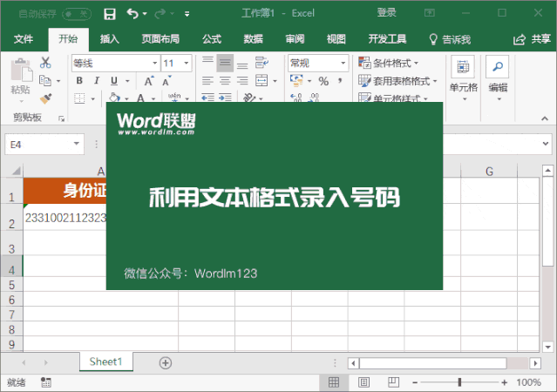Image resolution: width=557 pixels, height=392 pixels.
Task: Click the Font Color A icon
Action: pos(140,98)
